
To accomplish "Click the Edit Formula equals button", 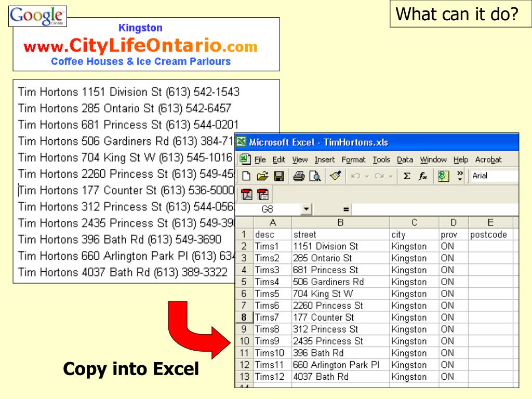I will [346, 209].
